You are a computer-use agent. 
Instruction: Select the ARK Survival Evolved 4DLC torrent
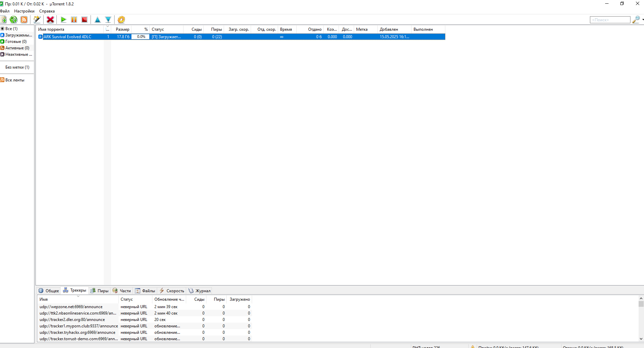click(x=241, y=37)
